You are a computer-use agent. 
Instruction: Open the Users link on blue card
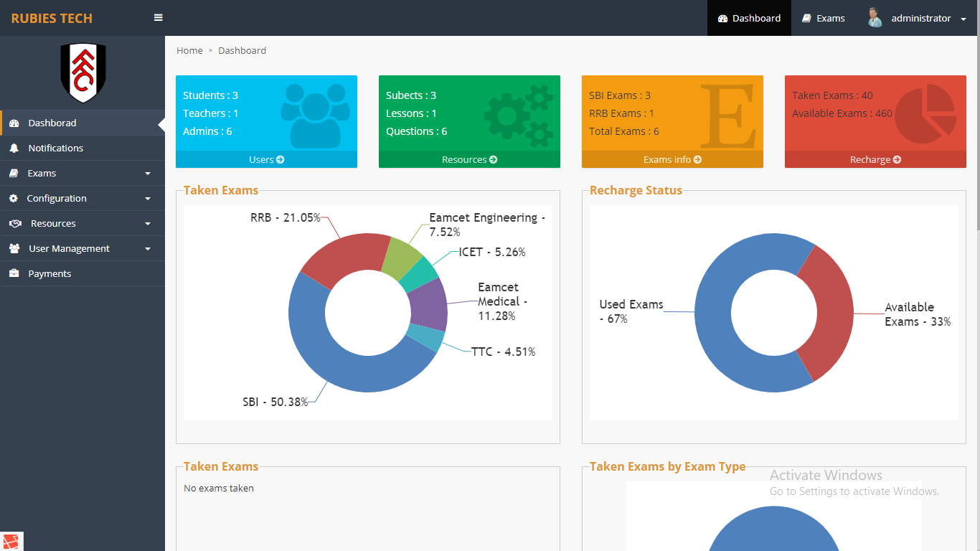tap(266, 159)
